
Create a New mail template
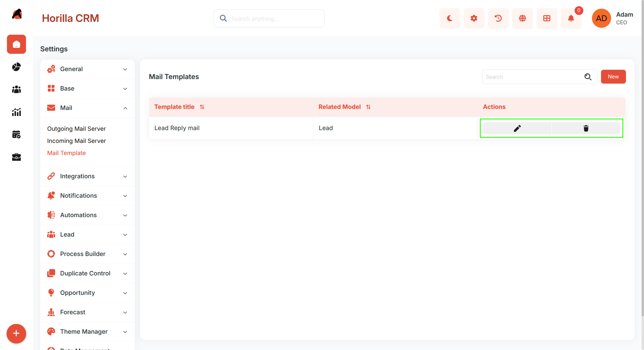click(613, 77)
